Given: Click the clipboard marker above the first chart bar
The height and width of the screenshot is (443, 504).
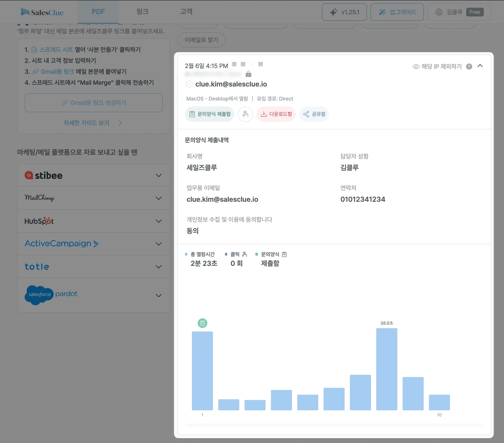Looking at the screenshot, I should tap(202, 323).
